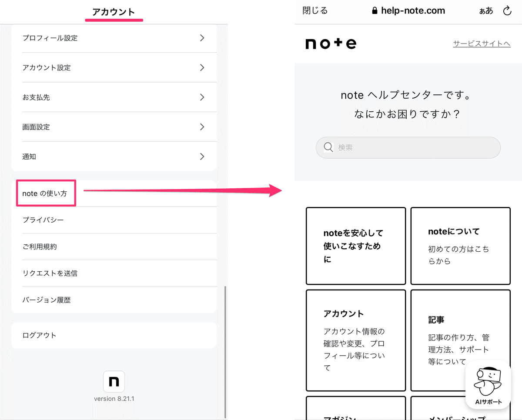Image resolution: width=522 pixels, height=420 pixels.
Task: Open noteを安心して使いこなすために card
Action: pyautogui.click(x=356, y=246)
